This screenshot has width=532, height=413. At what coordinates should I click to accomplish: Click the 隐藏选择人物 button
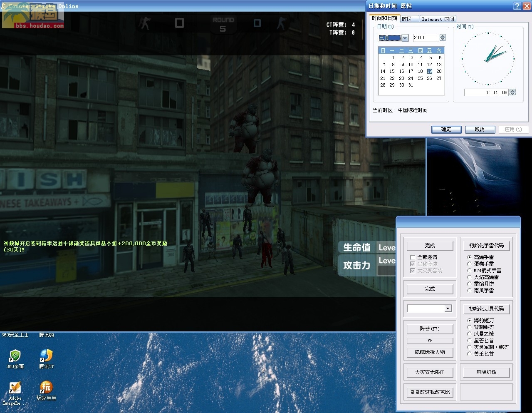coord(430,352)
